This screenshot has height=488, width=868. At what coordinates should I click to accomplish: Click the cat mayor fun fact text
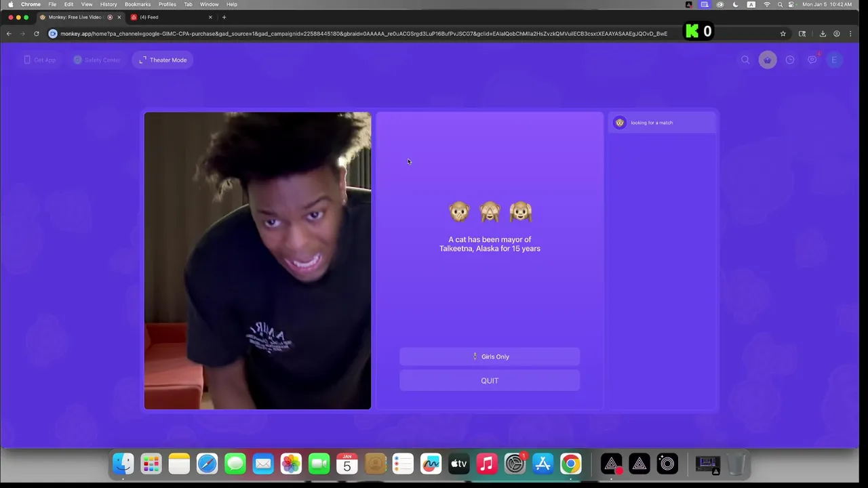tap(490, 244)
